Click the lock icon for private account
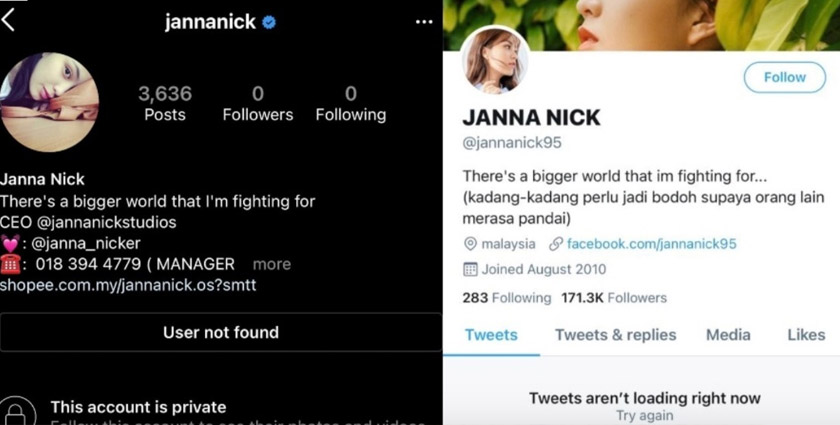Image resolution: width=840 pixels, height=425 pixels. click(18, 412)
